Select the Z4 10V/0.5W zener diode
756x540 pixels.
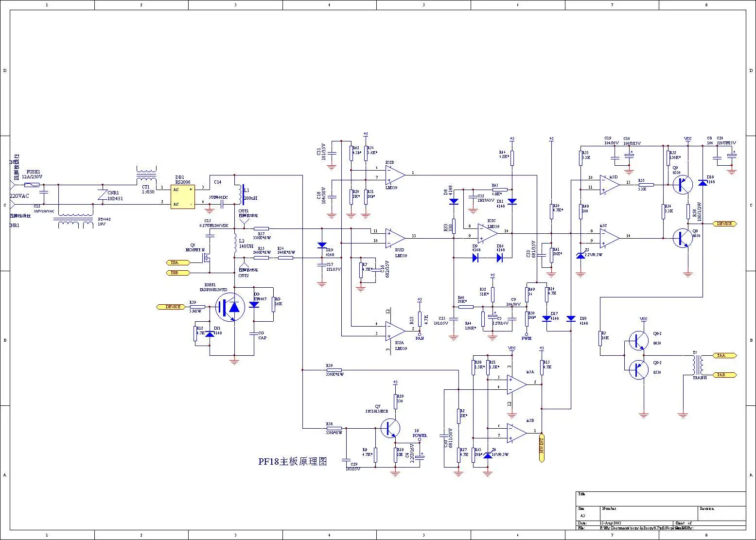click(488, 455)
